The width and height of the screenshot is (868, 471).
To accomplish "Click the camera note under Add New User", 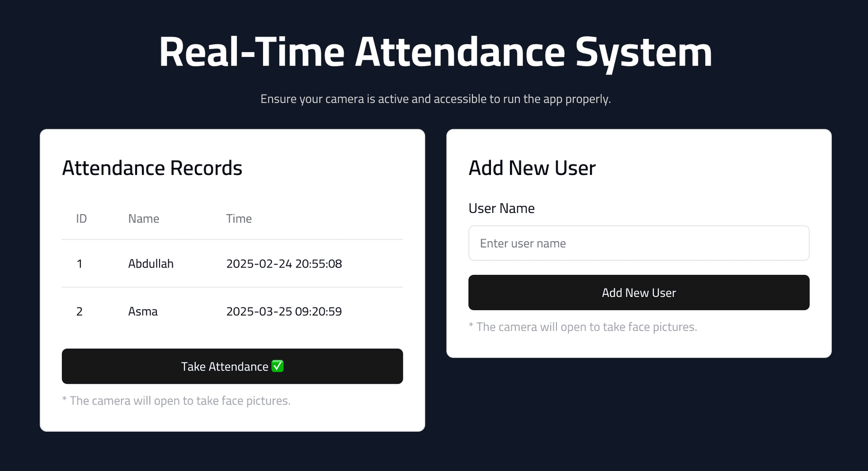I will [583, 327].
